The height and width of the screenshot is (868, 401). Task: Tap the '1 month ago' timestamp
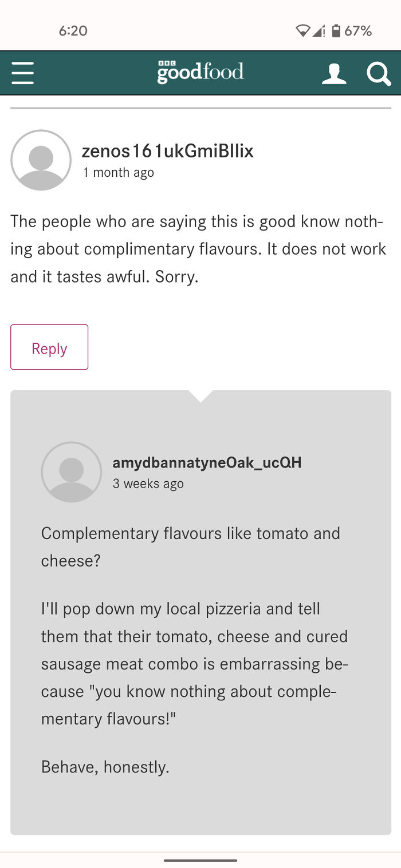pos(119,172)
